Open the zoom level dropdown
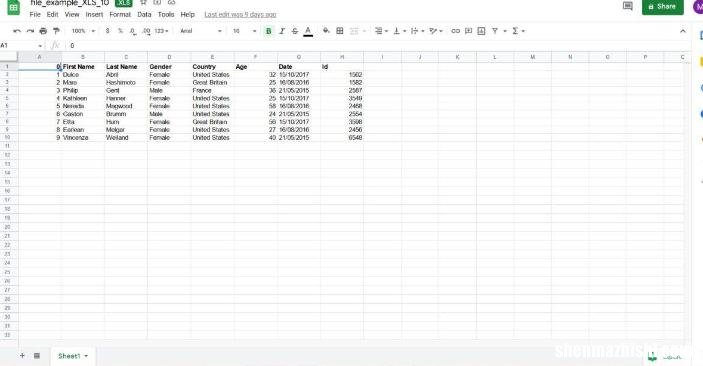703x366 pixels. [83, 31]
